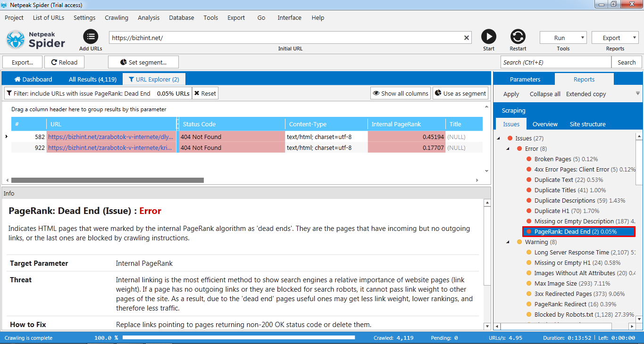Open the Database menu

pyautogui.click(x=182, y=17)
